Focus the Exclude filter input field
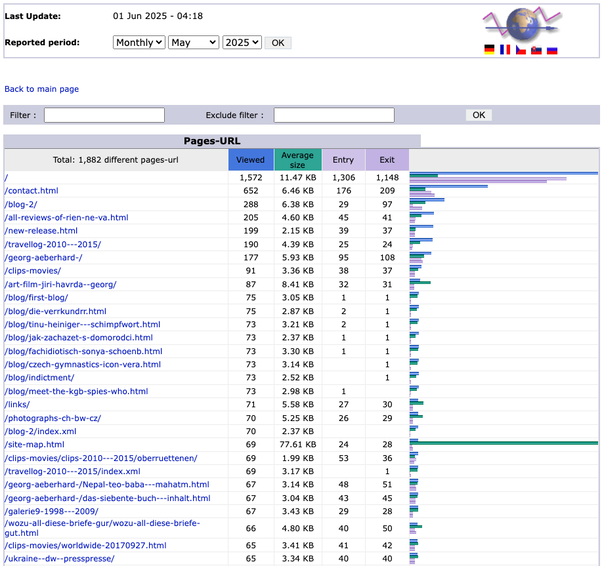This screenshot has width=604, height=566. [x=334, y=115]
